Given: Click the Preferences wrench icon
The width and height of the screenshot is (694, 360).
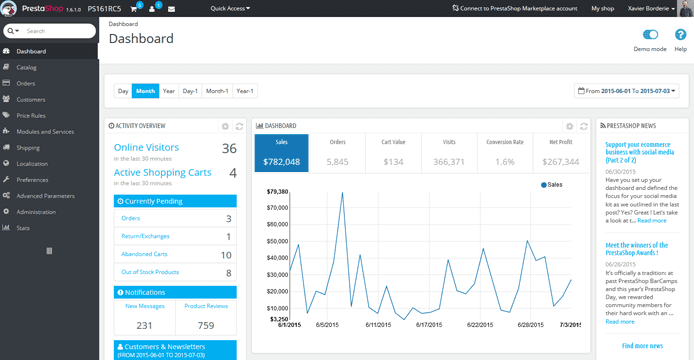Looking at the screenshot, I should pos(6,179).
